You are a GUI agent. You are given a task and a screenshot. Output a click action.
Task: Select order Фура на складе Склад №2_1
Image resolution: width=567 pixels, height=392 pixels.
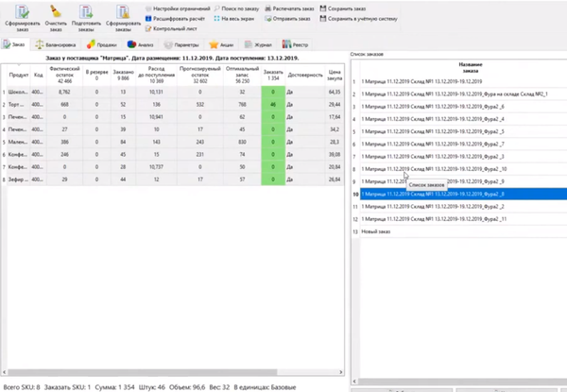[464, 94]
